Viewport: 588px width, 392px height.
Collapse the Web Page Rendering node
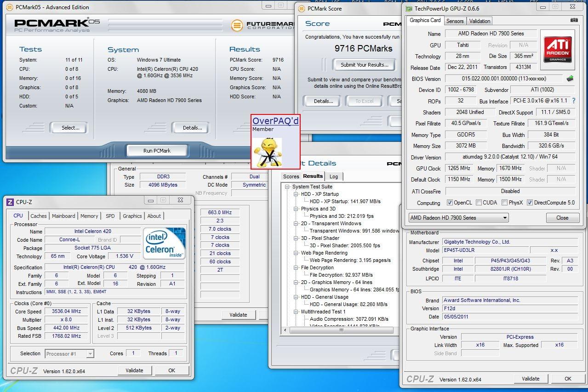297,253
